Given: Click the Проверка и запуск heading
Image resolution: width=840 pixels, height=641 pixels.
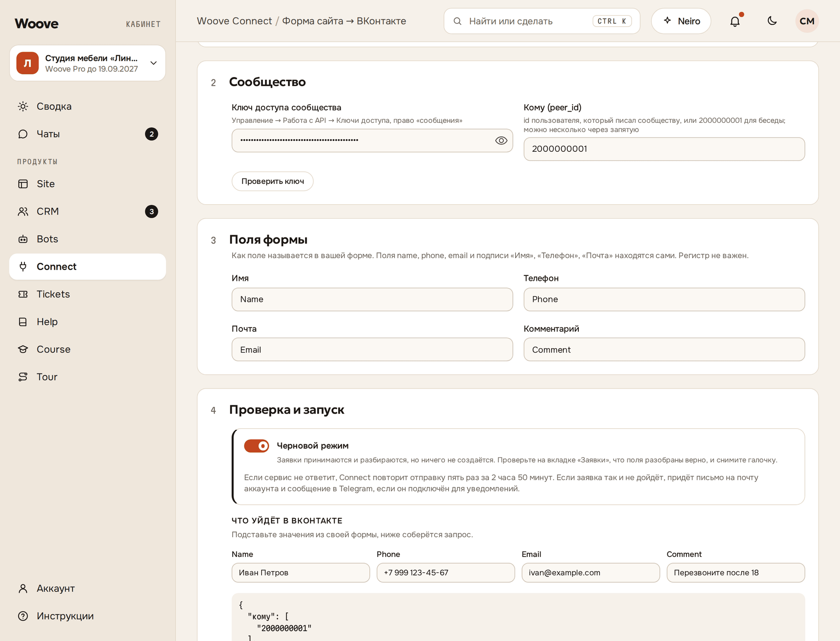Looking at the screenshot, I should (x=287, y=410).
